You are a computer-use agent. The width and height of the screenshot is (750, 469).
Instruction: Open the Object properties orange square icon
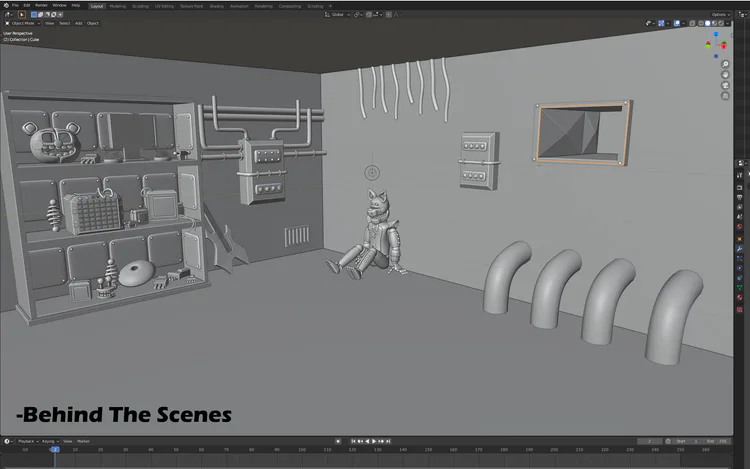pyautogui.click(x=739, y=239)
